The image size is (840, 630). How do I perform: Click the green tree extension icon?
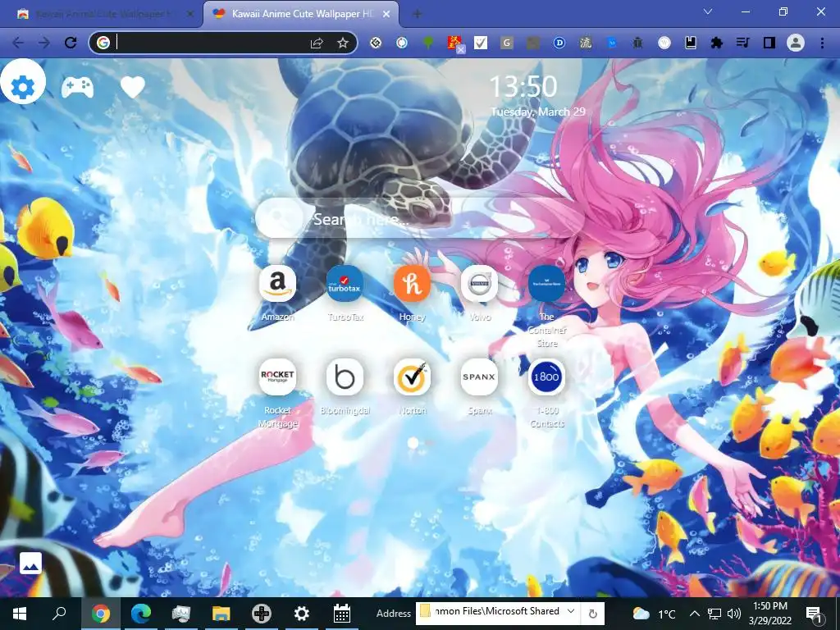428,43
